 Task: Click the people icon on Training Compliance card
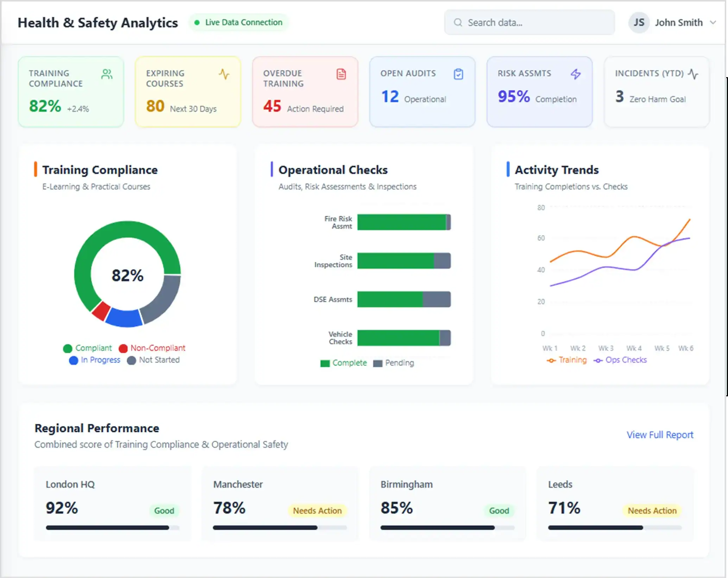coord(107,75)
